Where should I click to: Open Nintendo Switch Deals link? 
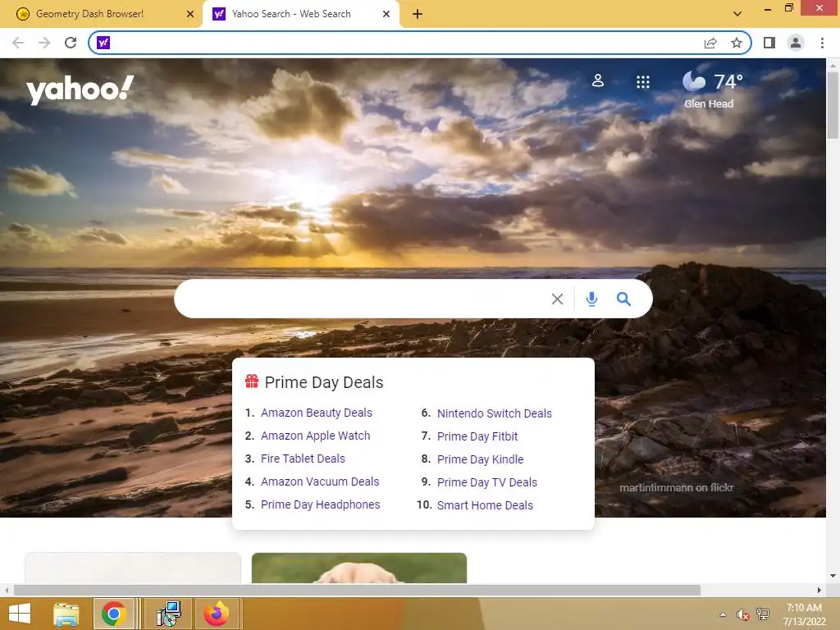[494, 413]
